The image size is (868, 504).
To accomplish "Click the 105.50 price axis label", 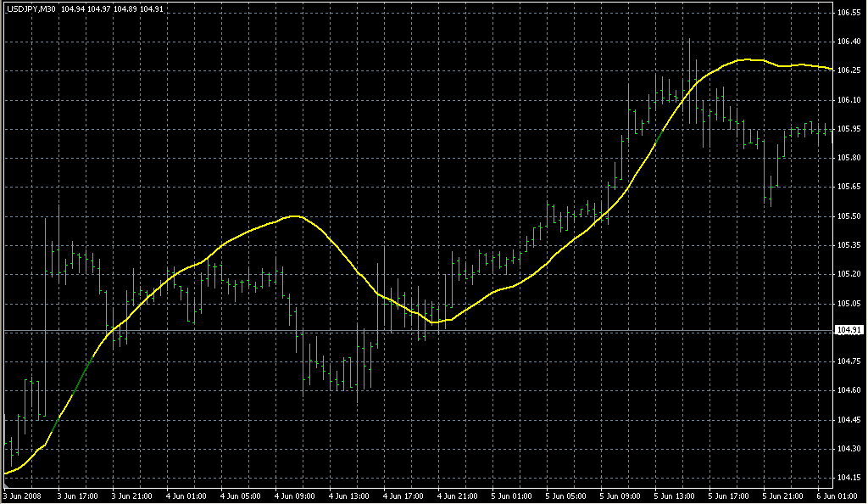I will [x=849, y=216].
